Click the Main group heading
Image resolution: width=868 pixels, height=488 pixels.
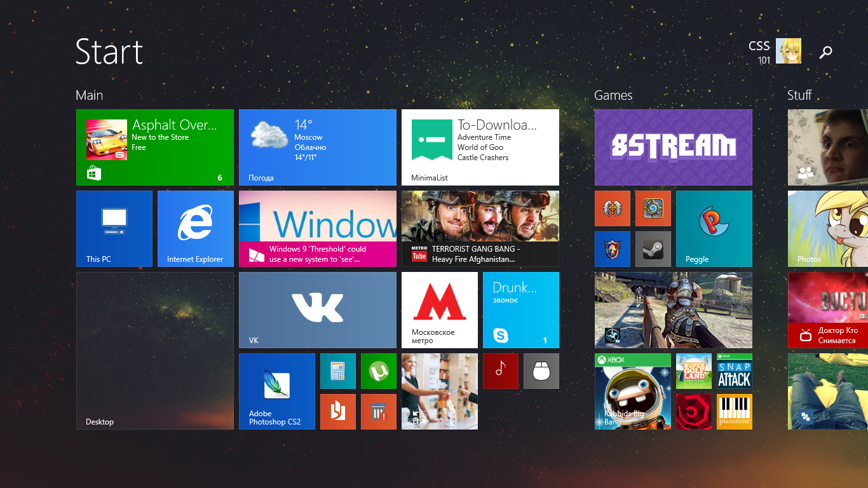click(x=89, y=95)
